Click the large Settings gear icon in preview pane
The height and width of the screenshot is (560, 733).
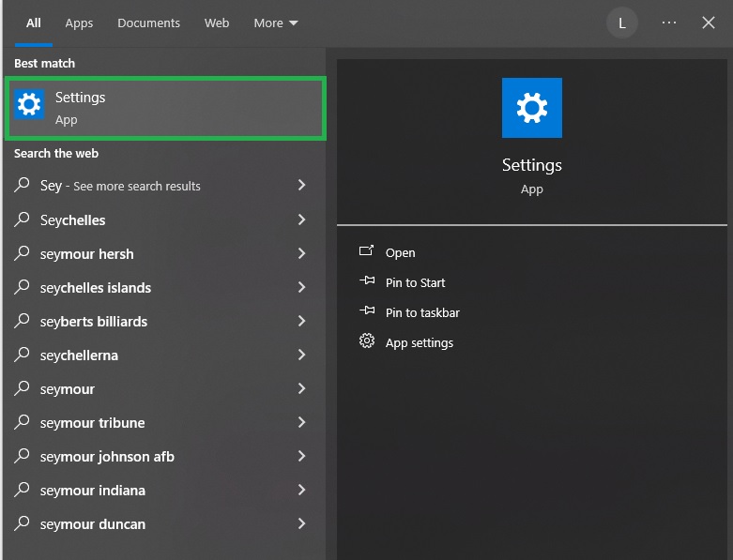(532, 108)
